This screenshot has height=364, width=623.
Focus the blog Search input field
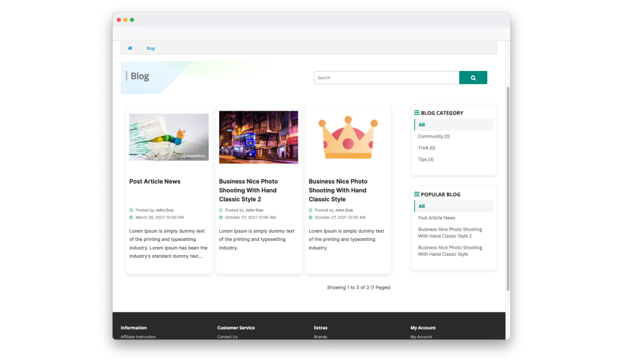[x=386, y=78]
